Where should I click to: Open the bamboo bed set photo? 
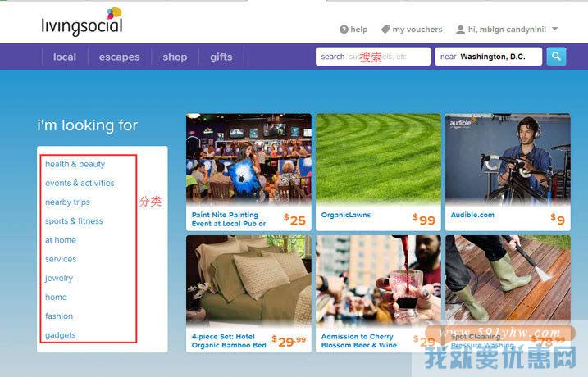tap(248, 282)
